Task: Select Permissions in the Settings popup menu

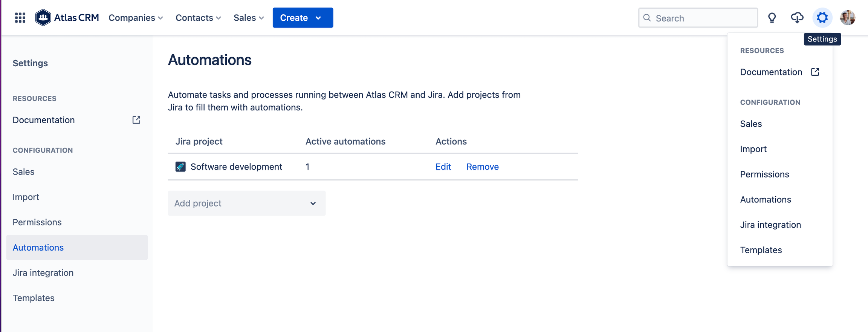Action: [x=764, y=174]
